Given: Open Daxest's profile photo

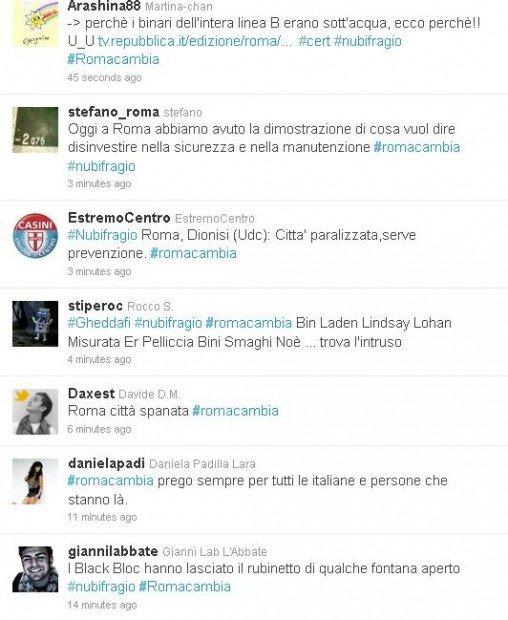Looking at the screenshot, I should pos(35,412).
